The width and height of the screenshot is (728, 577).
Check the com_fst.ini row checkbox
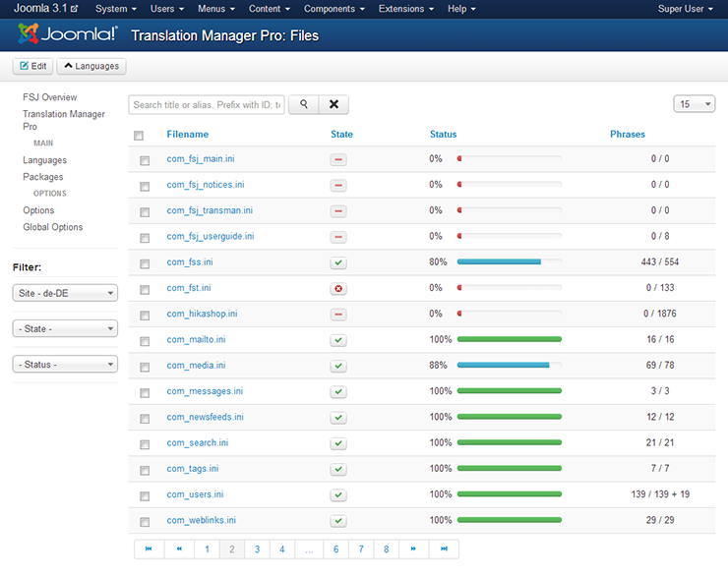[145, 290]
